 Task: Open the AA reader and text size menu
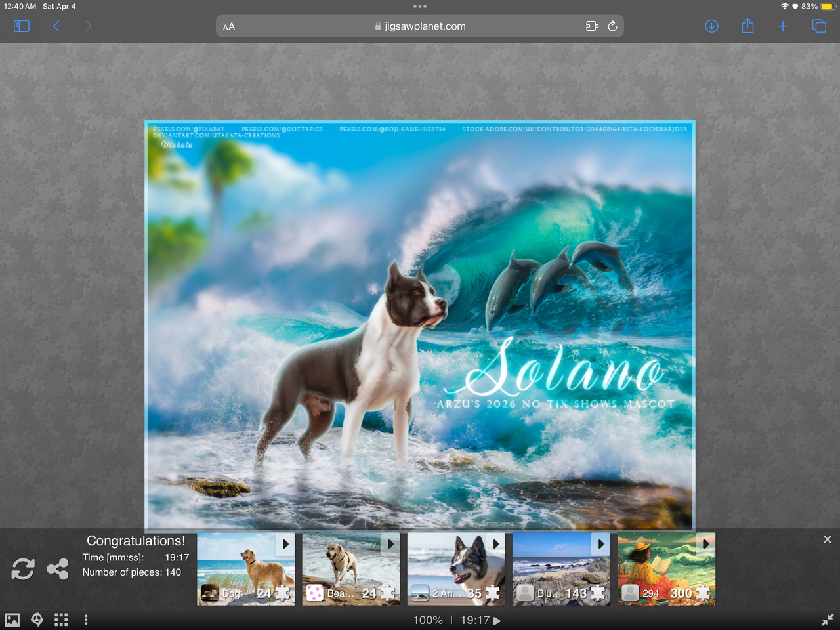pyautogui.click(x=229, y=27)
